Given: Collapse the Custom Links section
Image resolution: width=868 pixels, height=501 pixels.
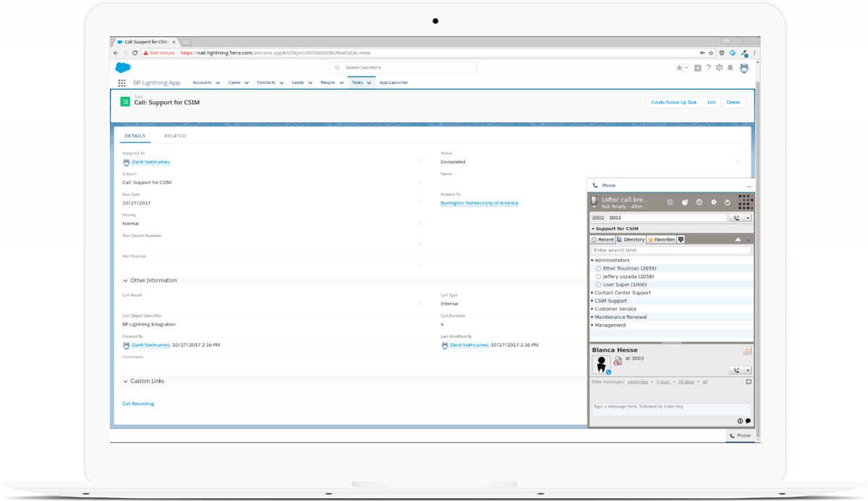Looking at the screenshot, I should click(x=125, y=381).
